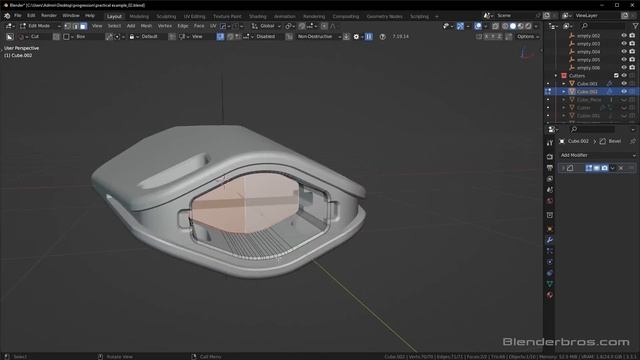Select material preview viewport shading
Screen dimensions: 640x360
(x=521, y=26)
